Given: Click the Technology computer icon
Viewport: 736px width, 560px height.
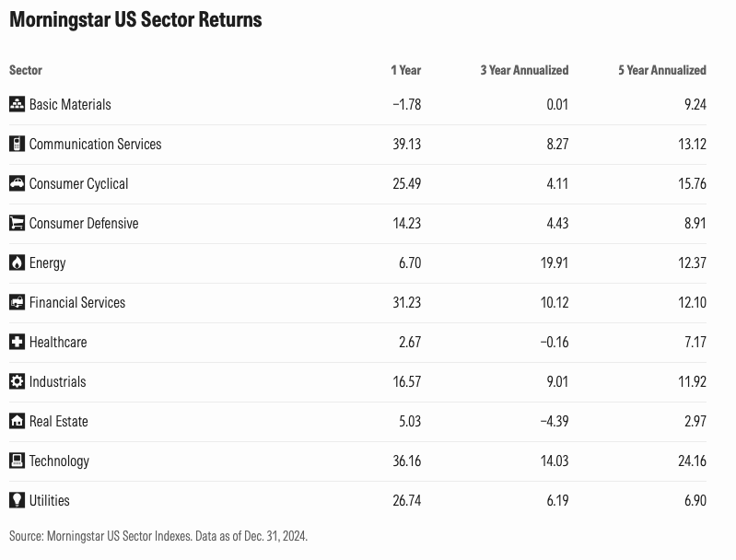Looking at the screenshot, I should (17, 461).
